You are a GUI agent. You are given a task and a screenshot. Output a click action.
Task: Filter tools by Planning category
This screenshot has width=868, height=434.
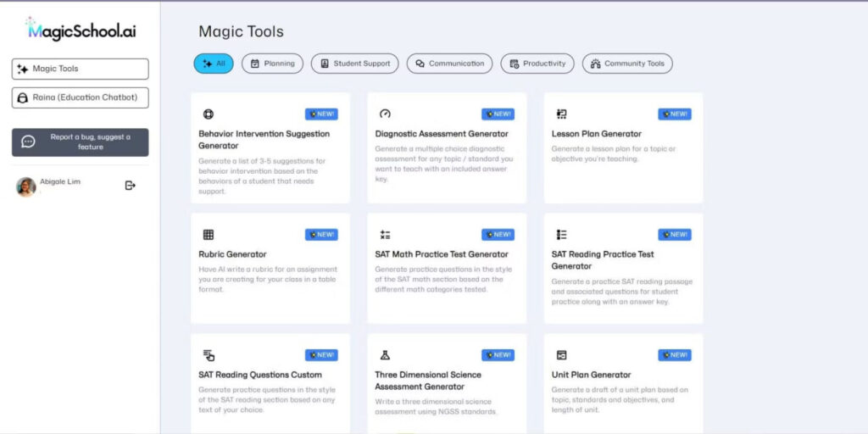point(272,64)
